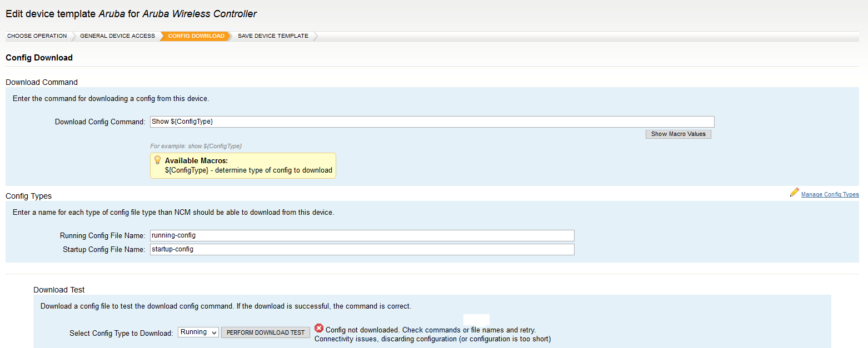Viewport: 868px width, 348px height.
Task: Click the 'Config Types' heading text
Action: tap(28, 196)
